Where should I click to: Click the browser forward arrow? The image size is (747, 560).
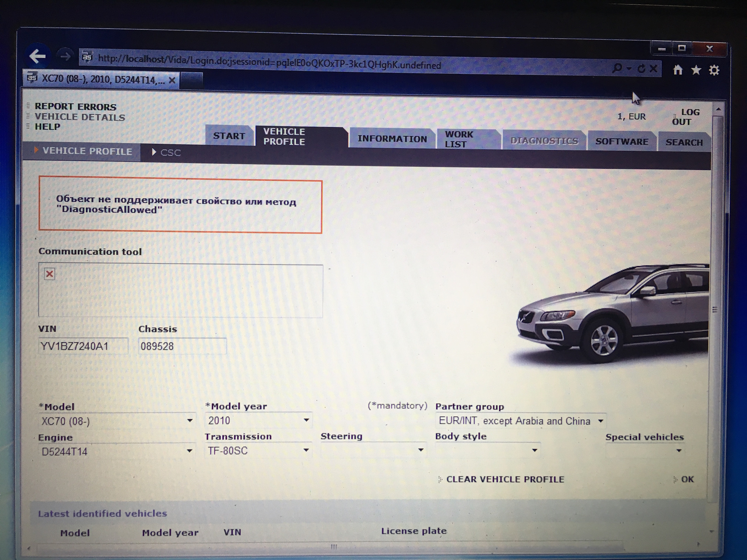pyautogui.click(x=65, y=57)
